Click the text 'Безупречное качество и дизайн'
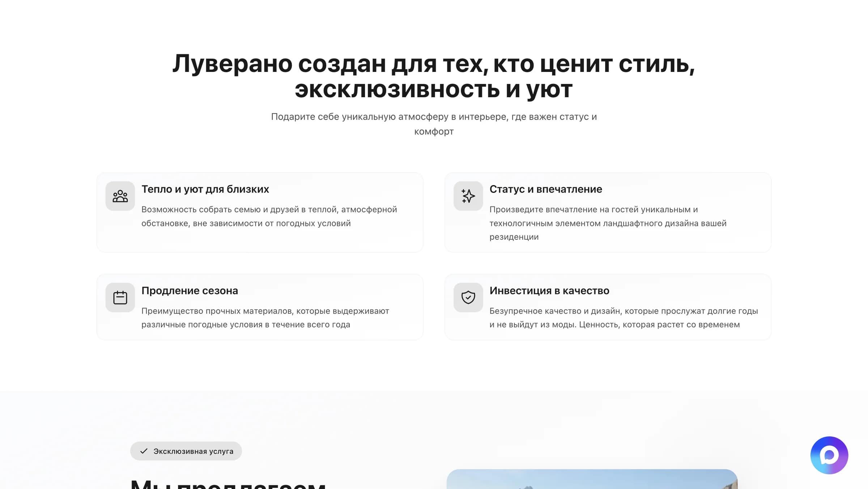 [624, 318]
